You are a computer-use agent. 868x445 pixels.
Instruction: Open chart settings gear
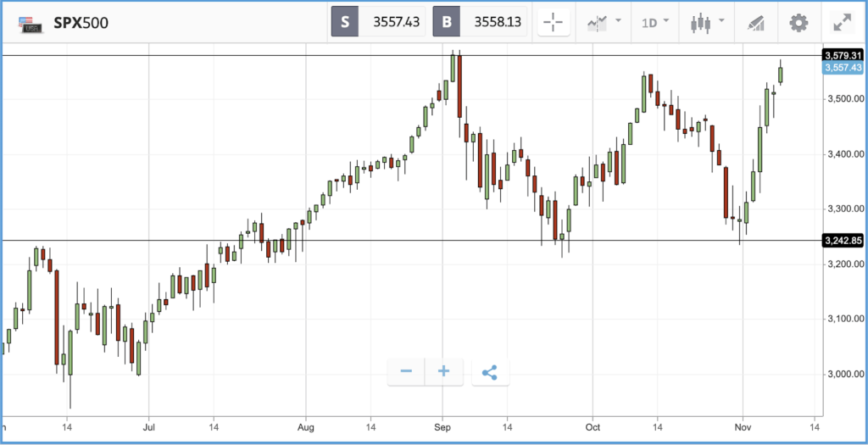coord(798,23)
